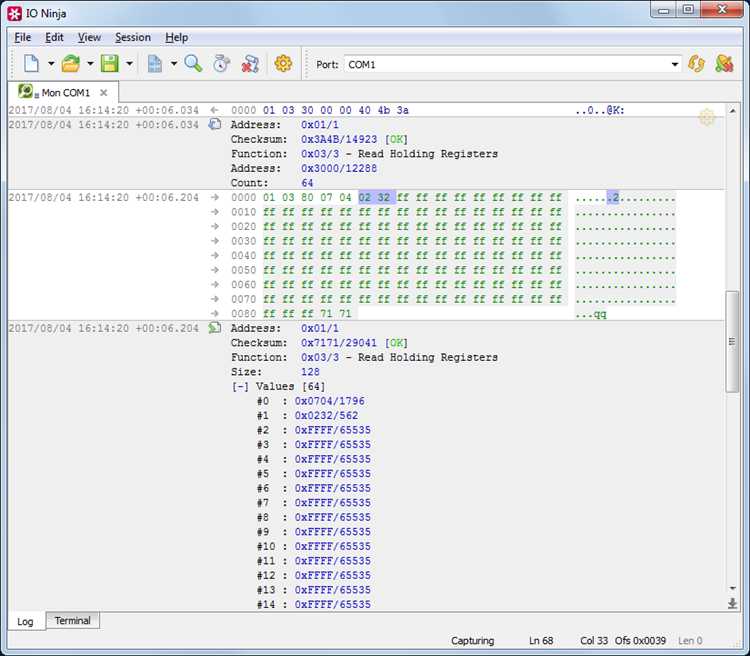The width and height of the screenshot is (750, 656).
Task: Open the New Session dropdown arrow
Action: (x=51, y=64)
